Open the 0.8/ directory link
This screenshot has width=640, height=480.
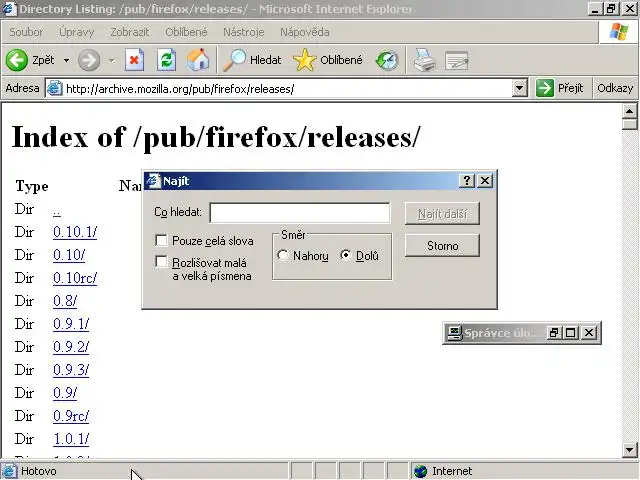[x=65, y=301]
